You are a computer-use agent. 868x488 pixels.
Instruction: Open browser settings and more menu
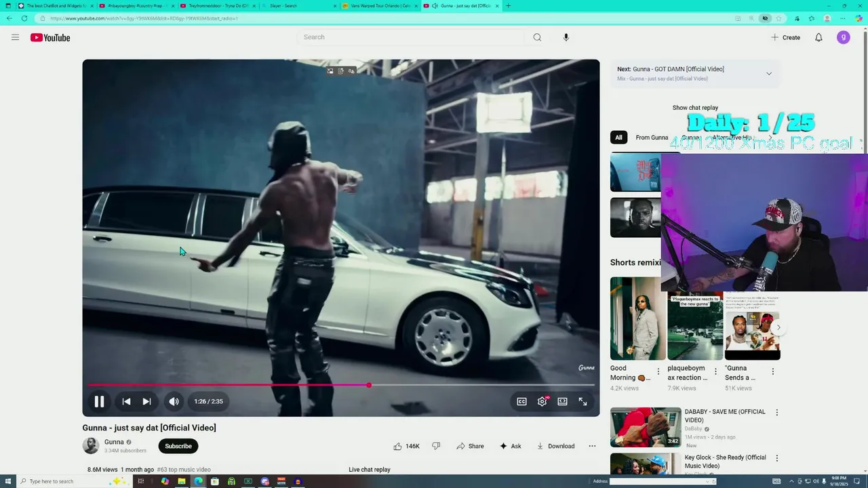click(842, 18)
